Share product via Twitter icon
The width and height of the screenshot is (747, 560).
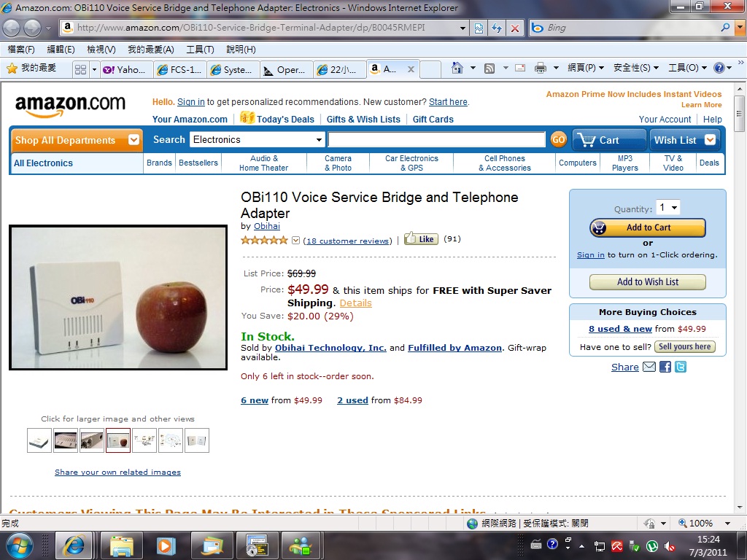(x=681, y=367)
